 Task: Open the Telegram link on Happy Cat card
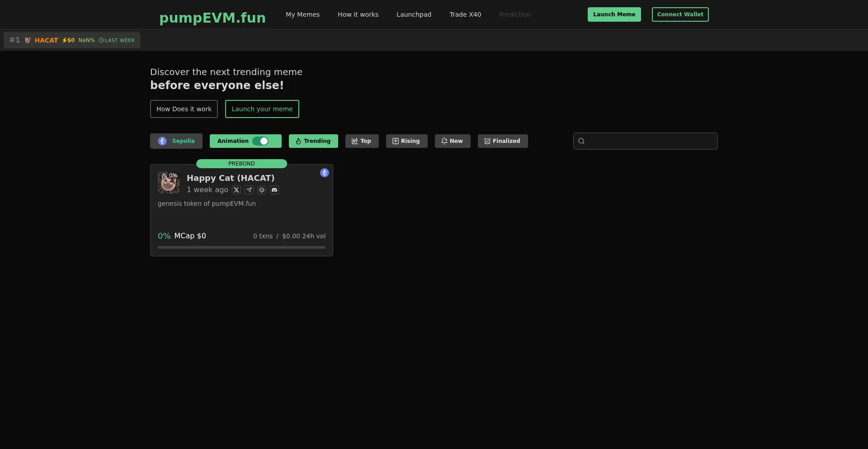(249, 190)
